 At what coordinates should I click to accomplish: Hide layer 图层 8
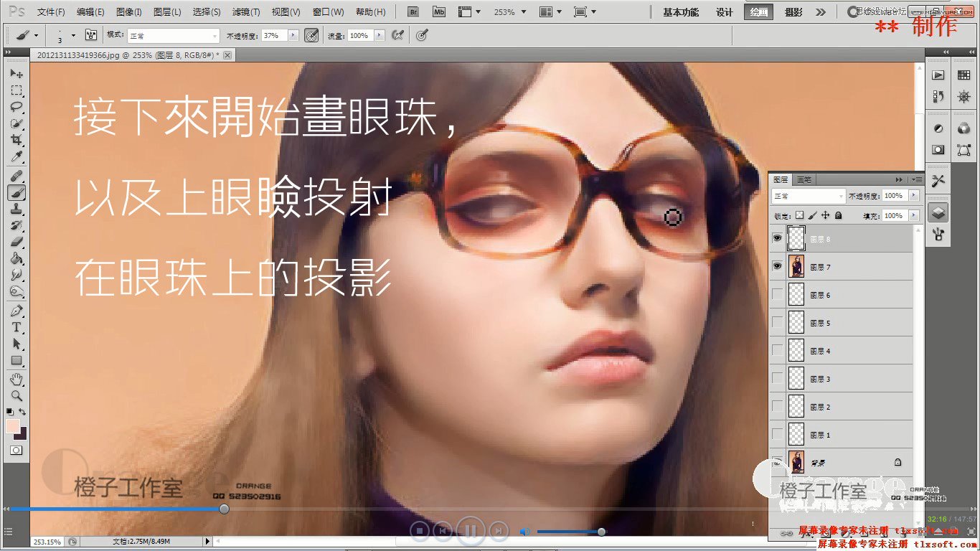[777, 239]
